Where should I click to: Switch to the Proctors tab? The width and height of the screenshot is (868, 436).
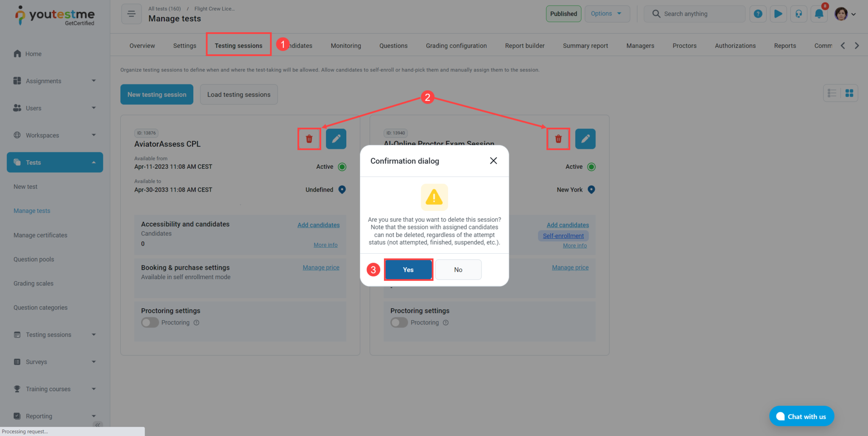(684, 46)
